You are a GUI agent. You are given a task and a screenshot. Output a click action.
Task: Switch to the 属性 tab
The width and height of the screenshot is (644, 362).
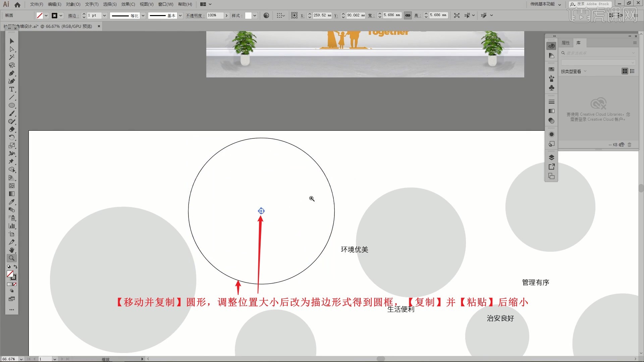566,43
